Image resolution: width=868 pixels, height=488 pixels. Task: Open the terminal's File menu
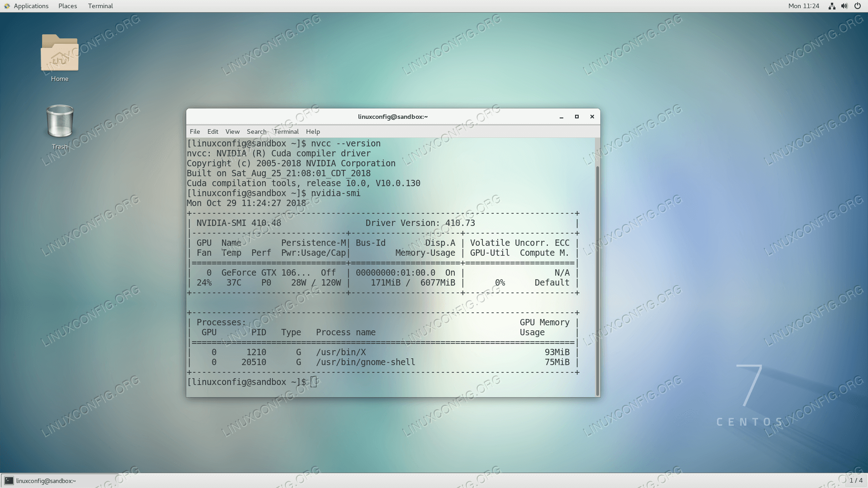[195, 131]
